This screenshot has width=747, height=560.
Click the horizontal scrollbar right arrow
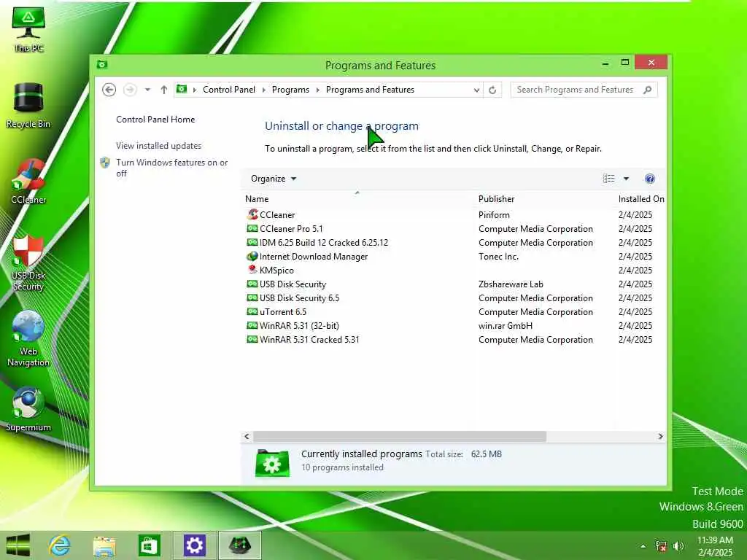660,436
